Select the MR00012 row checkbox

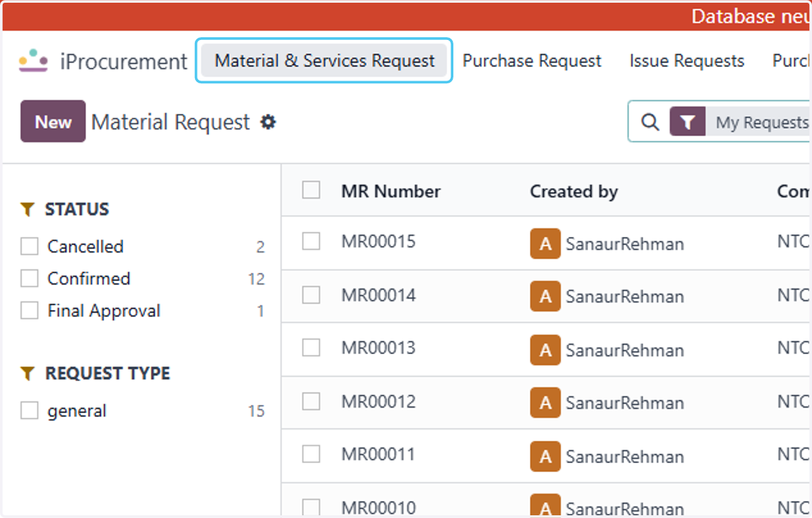click(x=311, y=401)
